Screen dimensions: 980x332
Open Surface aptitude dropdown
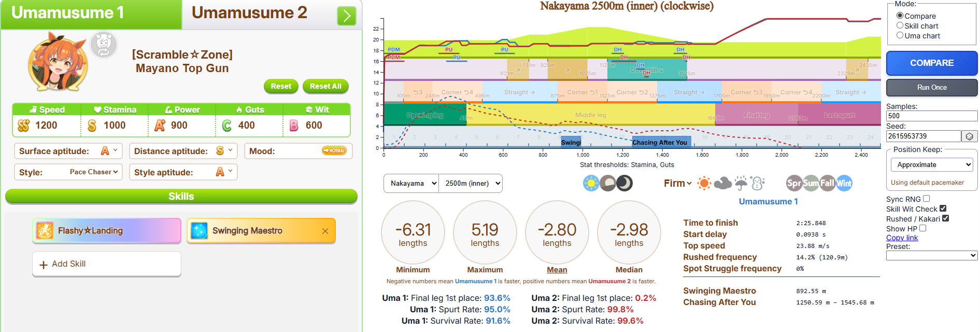coord(68,151)
